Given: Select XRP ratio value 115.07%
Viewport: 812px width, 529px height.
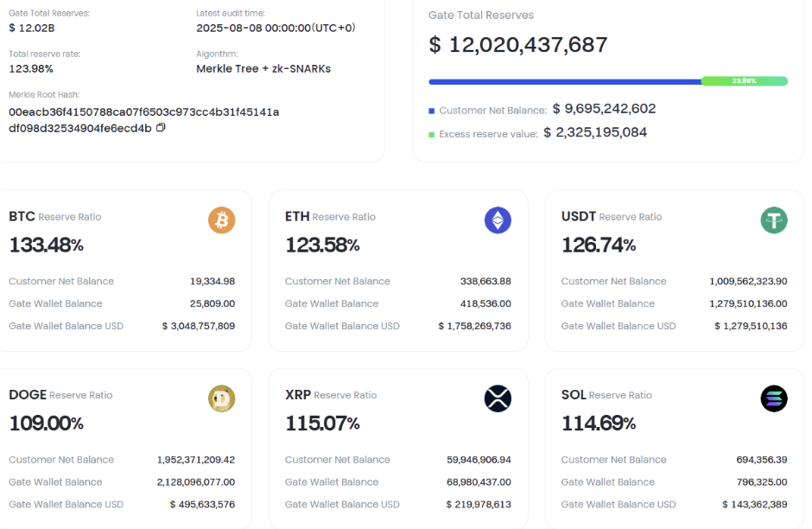Looking at the screenshot, I should click(x=322, y=424).
